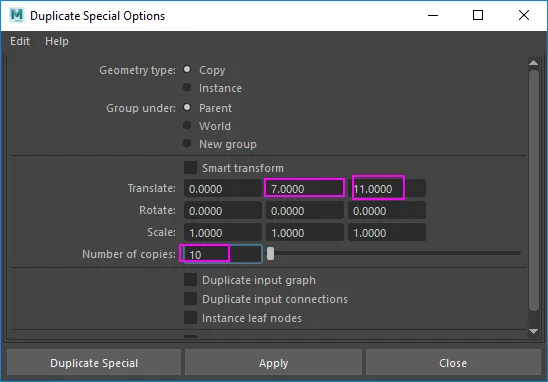The height and width of the screenshot is (382, 548).
Task: Check the Instance leaf nodes option
Action: click(190, 318)
